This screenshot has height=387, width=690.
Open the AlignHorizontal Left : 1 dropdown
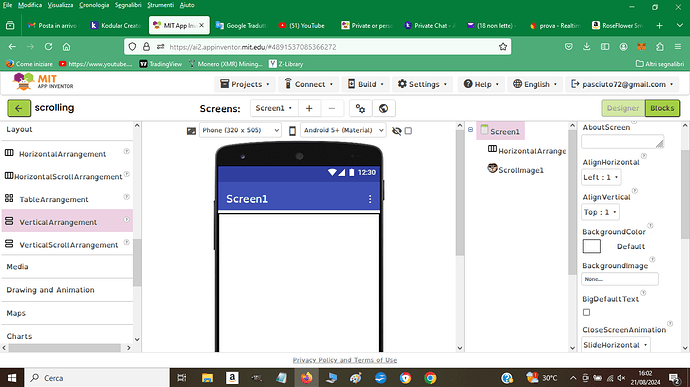601,177
